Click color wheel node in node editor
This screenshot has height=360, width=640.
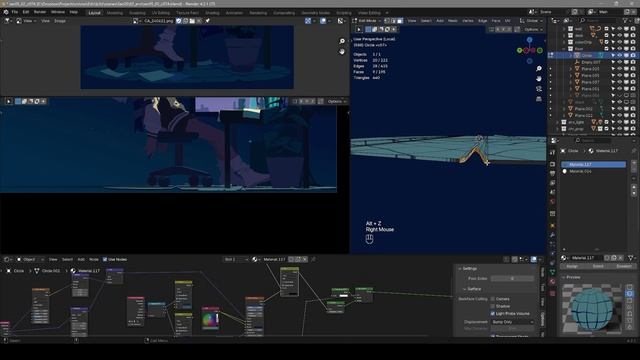coord(211,318)
